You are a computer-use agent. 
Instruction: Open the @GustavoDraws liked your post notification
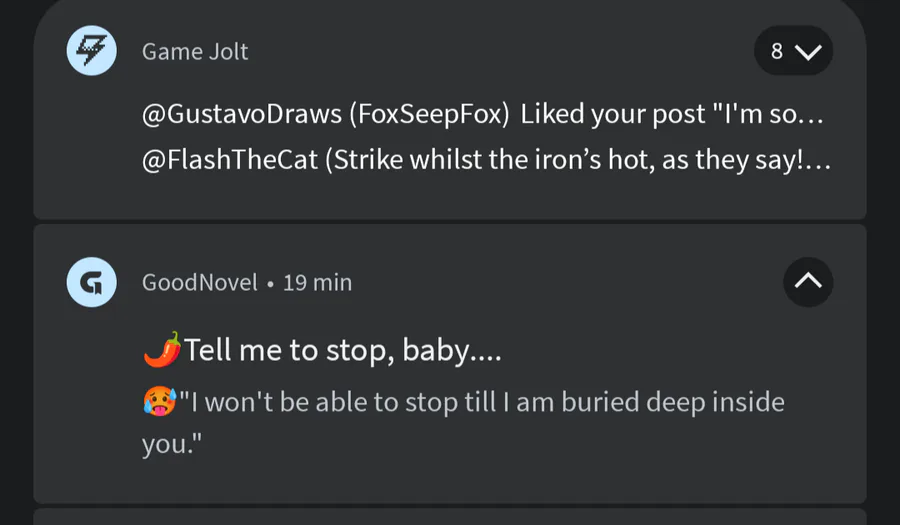coord(483,114)
